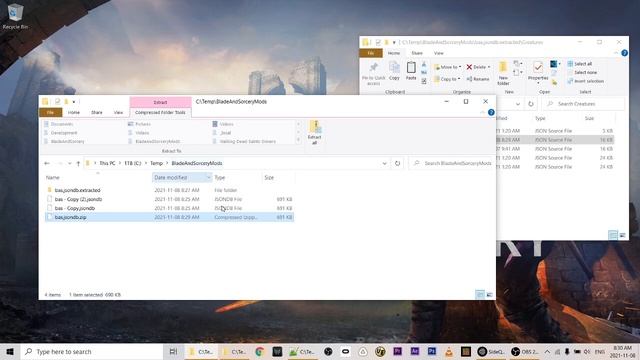
Task: Switch to Share tab in front window
Action: click(x=97, y=112)
